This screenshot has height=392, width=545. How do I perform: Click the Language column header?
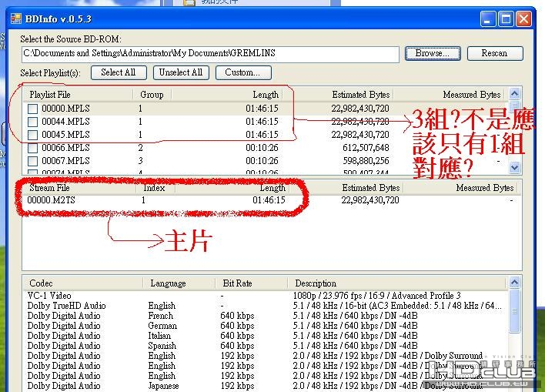(x=179, y=283)
